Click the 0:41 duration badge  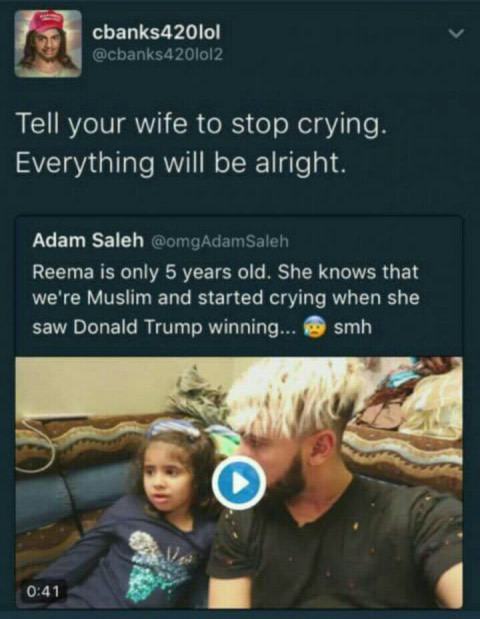pyautogui.click(x=43, y=591)
